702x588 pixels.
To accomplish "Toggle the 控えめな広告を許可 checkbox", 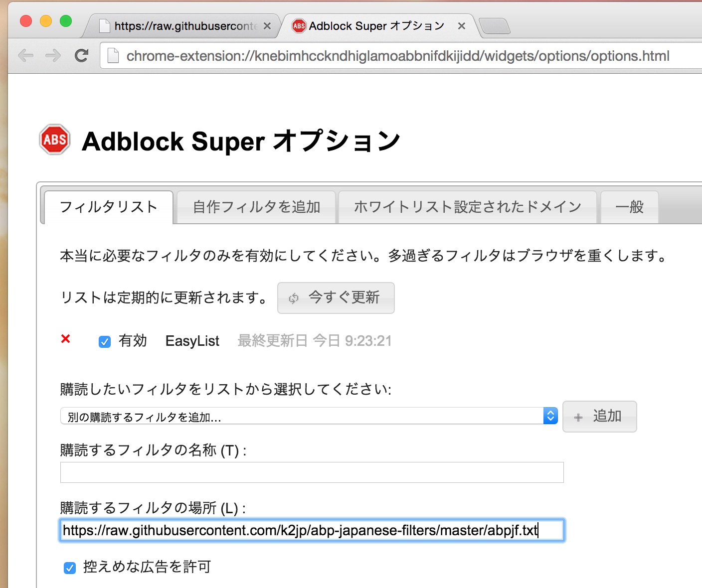I will 70,568.
